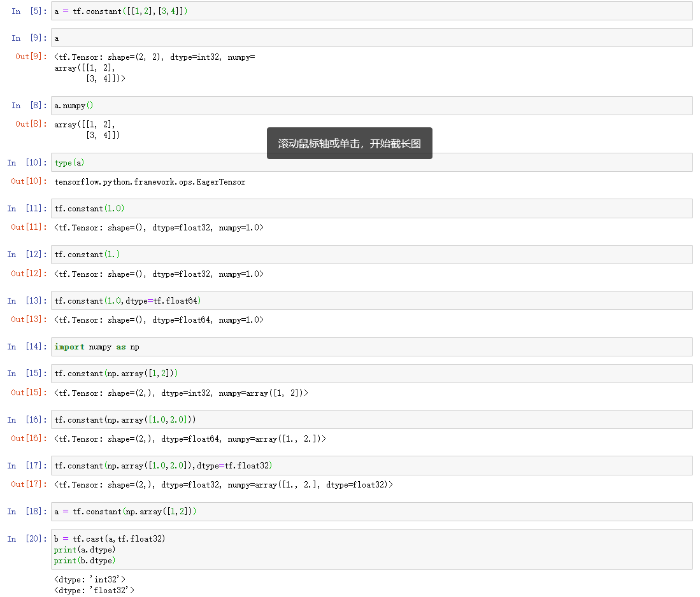Click the 'Out[17]:' prompt label

[29, 484]
